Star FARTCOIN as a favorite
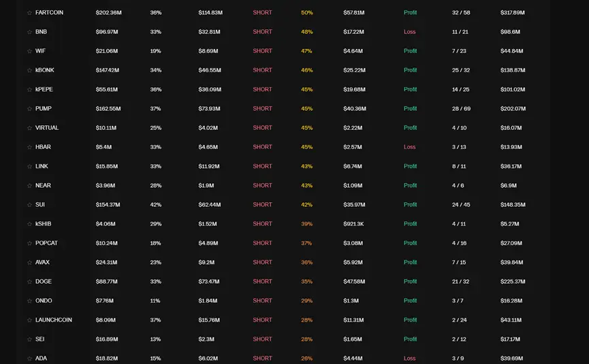The image size is (589, 364). [29, 13]
